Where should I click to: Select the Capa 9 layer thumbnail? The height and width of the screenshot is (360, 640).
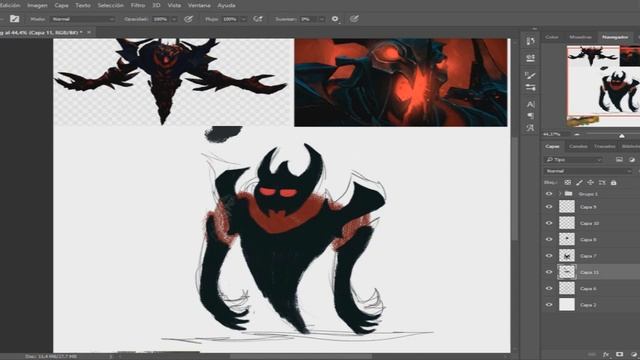coord(567,207)
